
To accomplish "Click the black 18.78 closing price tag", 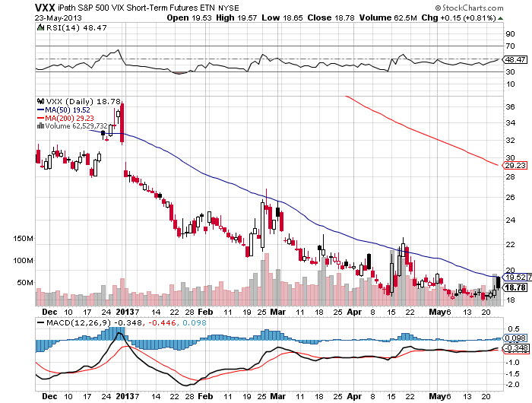I will [x=515, y=287].
